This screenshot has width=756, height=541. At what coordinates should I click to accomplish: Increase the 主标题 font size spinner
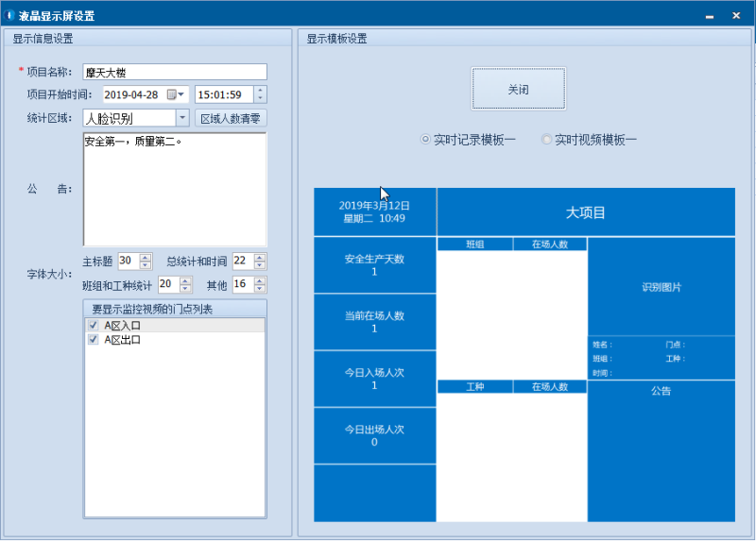point(146,257)
